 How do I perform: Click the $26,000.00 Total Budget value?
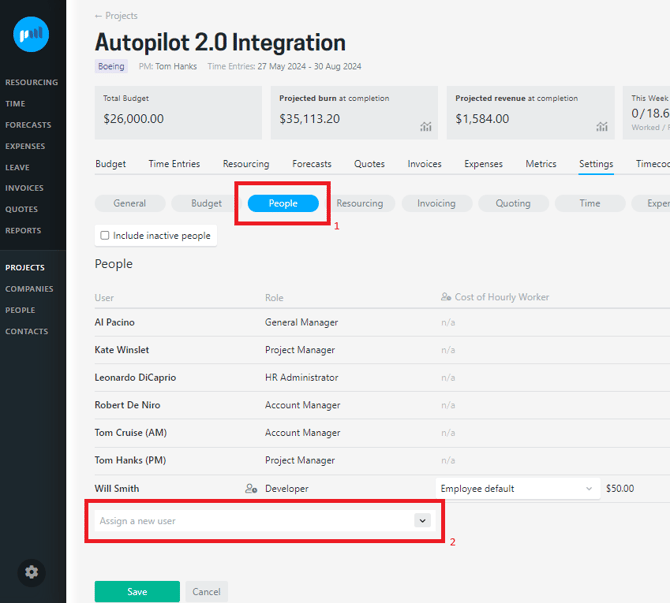tap(134, 119)
